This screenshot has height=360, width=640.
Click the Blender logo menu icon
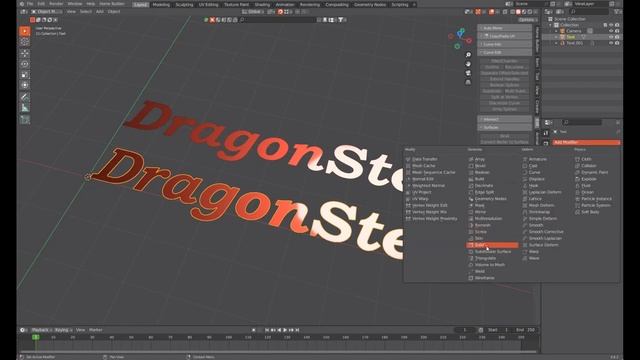pos(22,4)
